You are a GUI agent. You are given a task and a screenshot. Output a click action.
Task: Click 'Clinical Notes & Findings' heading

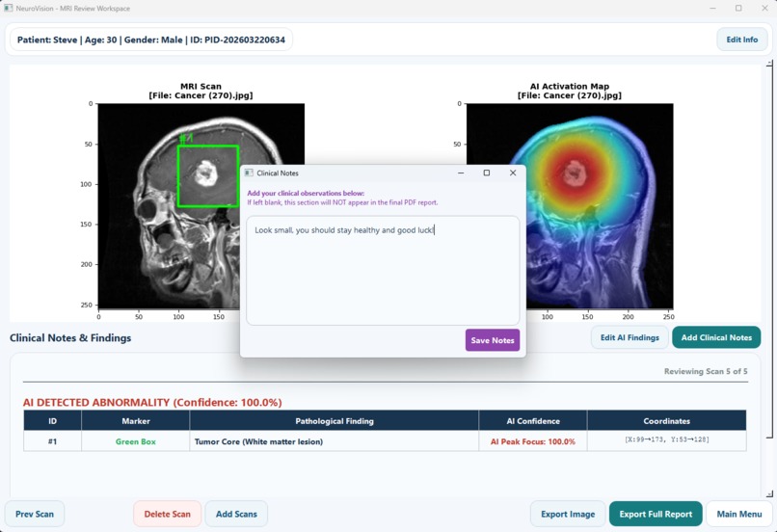coord(70,338)
